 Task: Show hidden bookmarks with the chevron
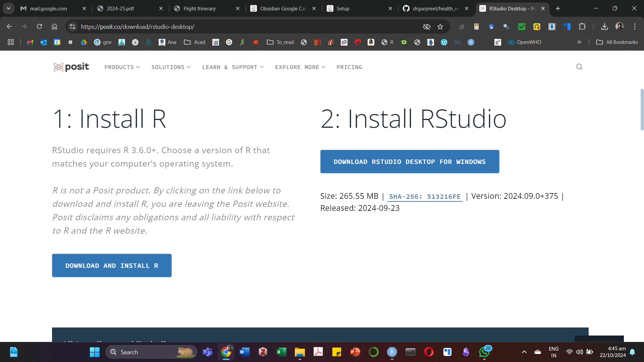click(x=579, y=42)
